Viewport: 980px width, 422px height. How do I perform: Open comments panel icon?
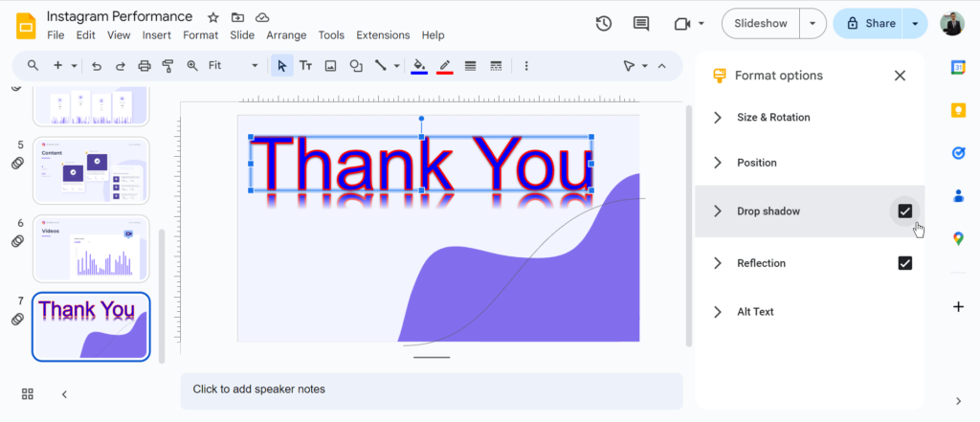(x=640, y=24)
